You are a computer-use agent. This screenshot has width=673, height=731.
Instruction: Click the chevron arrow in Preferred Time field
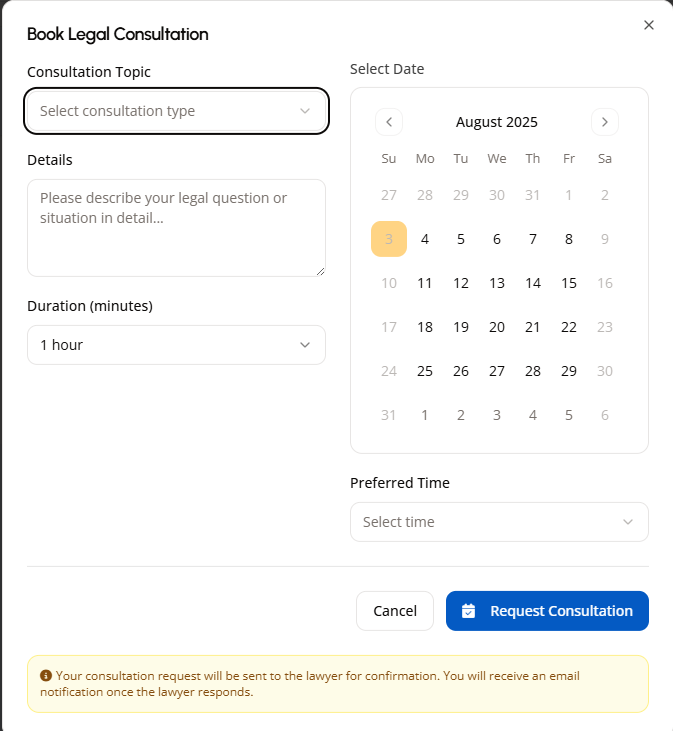tap(628, 522)
